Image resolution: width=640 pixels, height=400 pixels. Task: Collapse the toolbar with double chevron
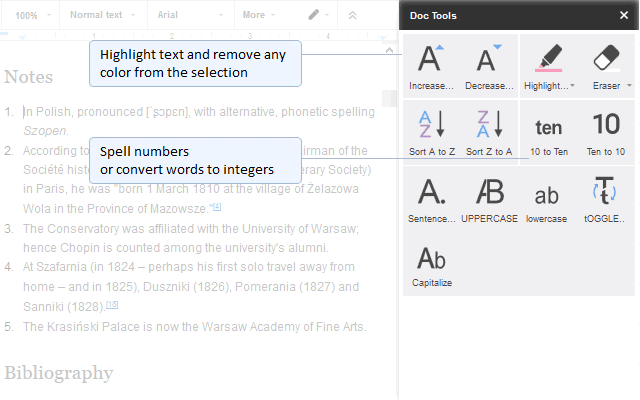(x=352, y=15)
